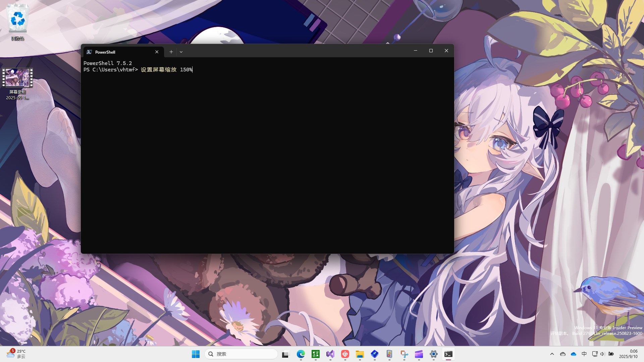
Task: Maximize the PowerShell terminal window
Action: (431, 51)
